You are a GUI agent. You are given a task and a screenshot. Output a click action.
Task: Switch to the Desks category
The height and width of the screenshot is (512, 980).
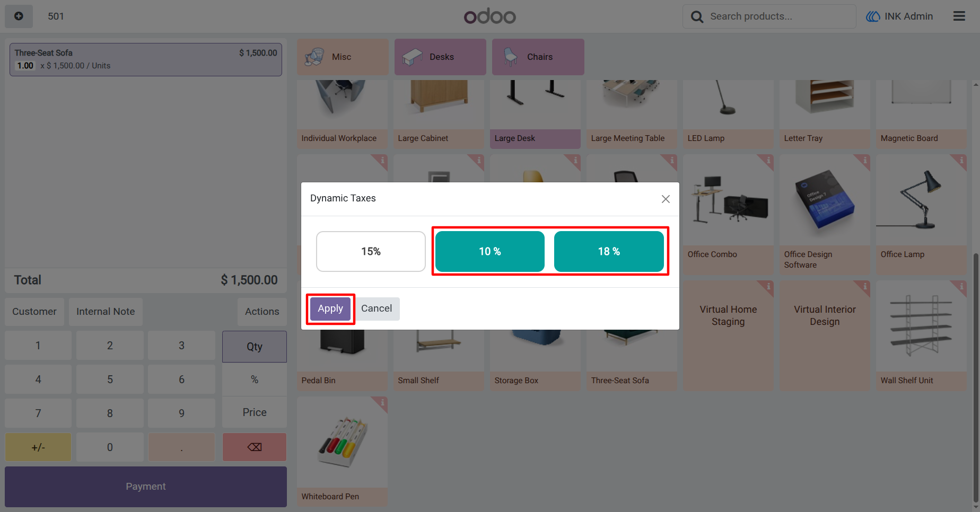[x=440, y=57]
